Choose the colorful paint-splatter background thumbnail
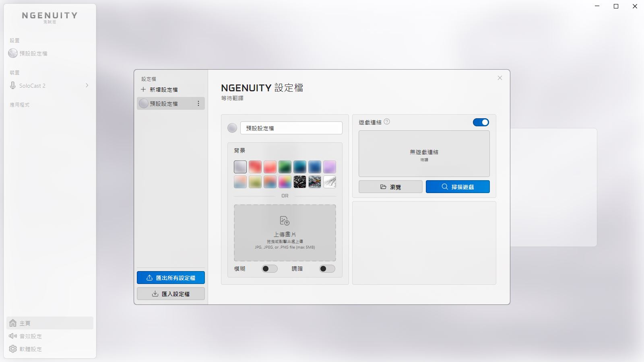 click(x=315, y=182)
